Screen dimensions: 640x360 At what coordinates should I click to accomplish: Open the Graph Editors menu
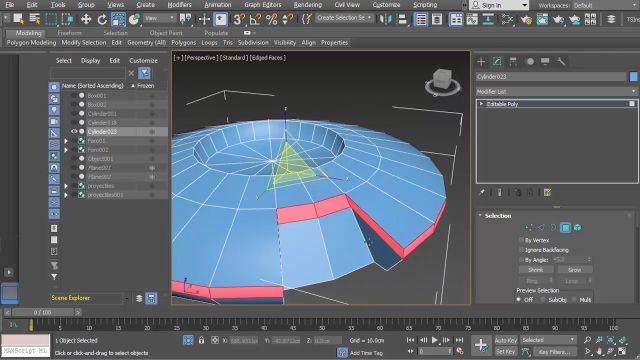point(263,5)
